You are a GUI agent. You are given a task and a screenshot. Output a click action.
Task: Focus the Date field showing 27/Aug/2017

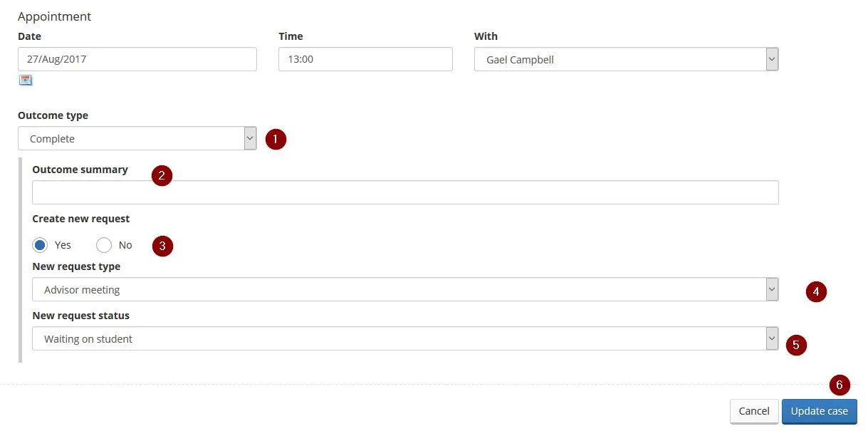coord(137,59)
